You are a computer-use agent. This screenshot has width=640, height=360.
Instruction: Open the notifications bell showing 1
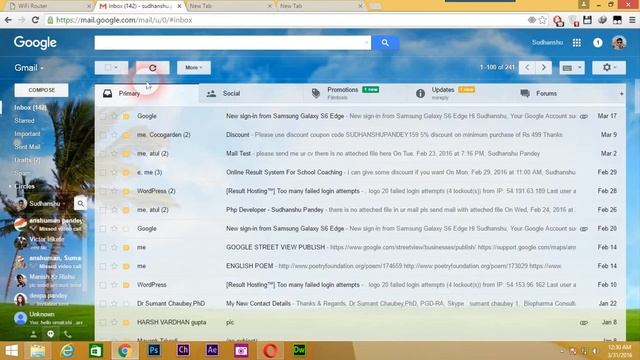pyautogui.click(x=598, y=42)
